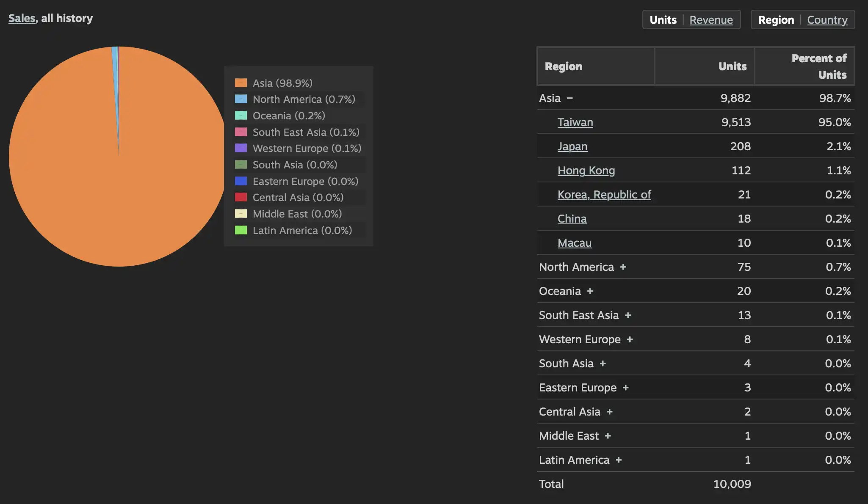The height and width of the screenshot is (504, 868).
Task: Open the Korea, Republic of link
Action: (x=604, y=195)
